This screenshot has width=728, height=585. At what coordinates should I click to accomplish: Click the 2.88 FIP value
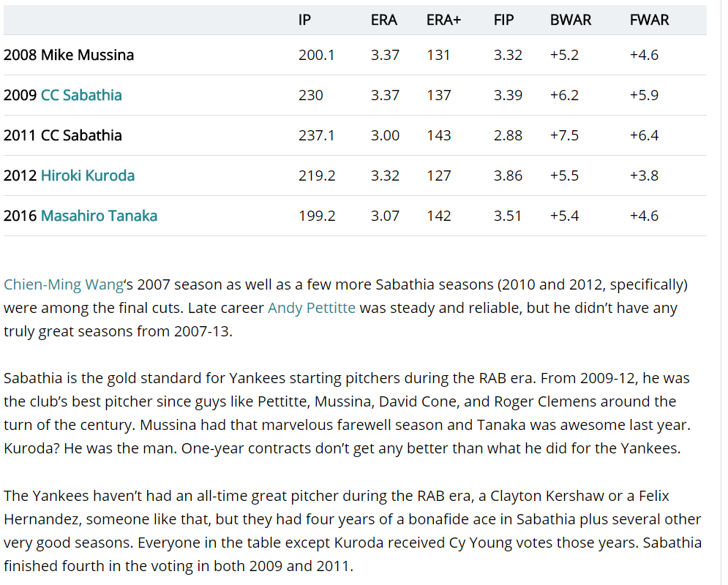tap(508, 135)
